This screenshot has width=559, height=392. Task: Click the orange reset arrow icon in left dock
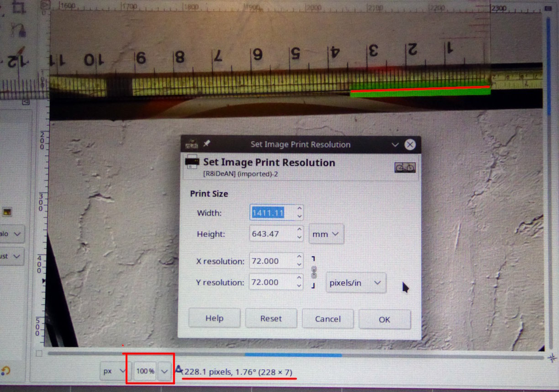[5, 371]
